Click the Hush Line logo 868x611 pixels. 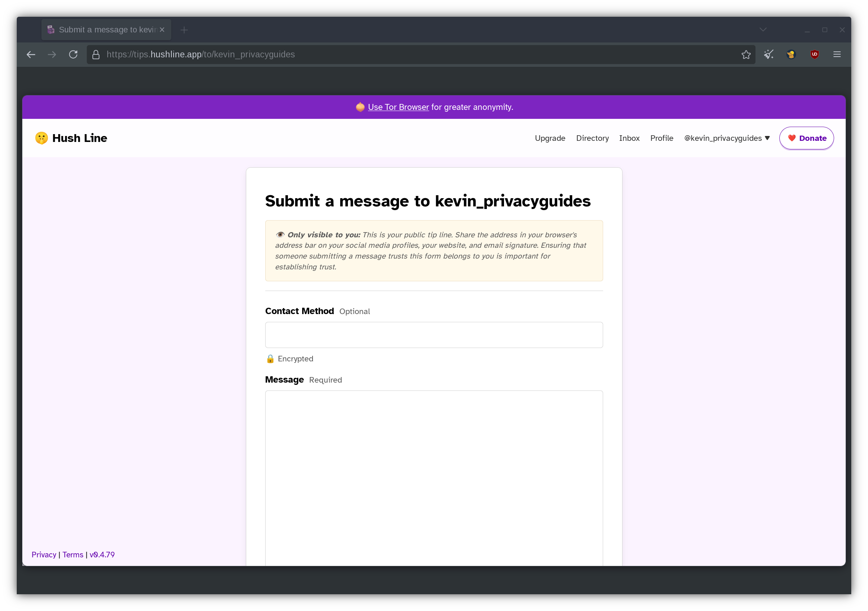tap(71, 138)
